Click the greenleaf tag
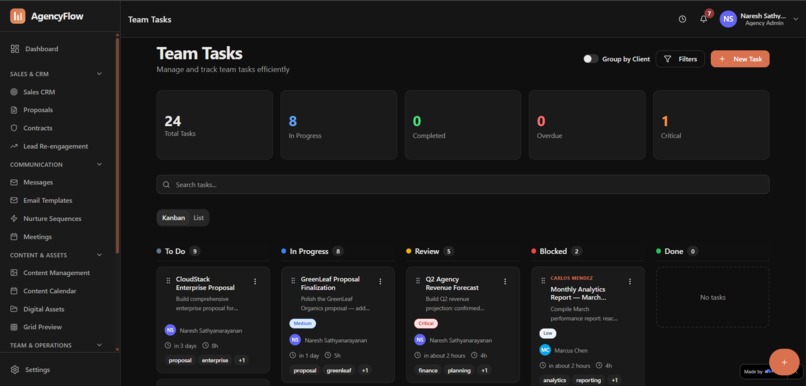This screenshot has width=806, height=386. click(339, 370)
